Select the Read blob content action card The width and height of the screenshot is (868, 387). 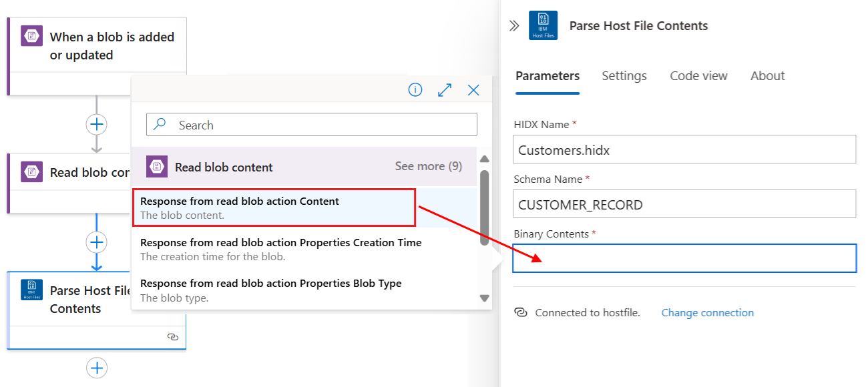[x=69, y=183]
